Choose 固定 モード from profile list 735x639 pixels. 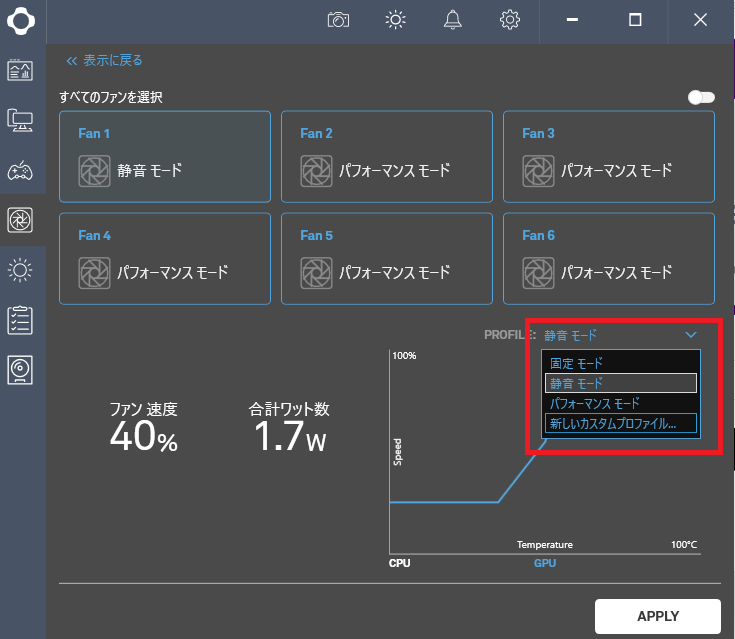(x=621, y=363)
